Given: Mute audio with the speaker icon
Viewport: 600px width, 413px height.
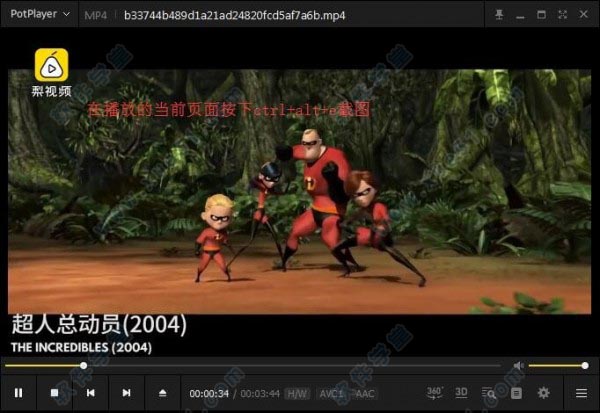Looking at the screenshot, I should point(518,366).
